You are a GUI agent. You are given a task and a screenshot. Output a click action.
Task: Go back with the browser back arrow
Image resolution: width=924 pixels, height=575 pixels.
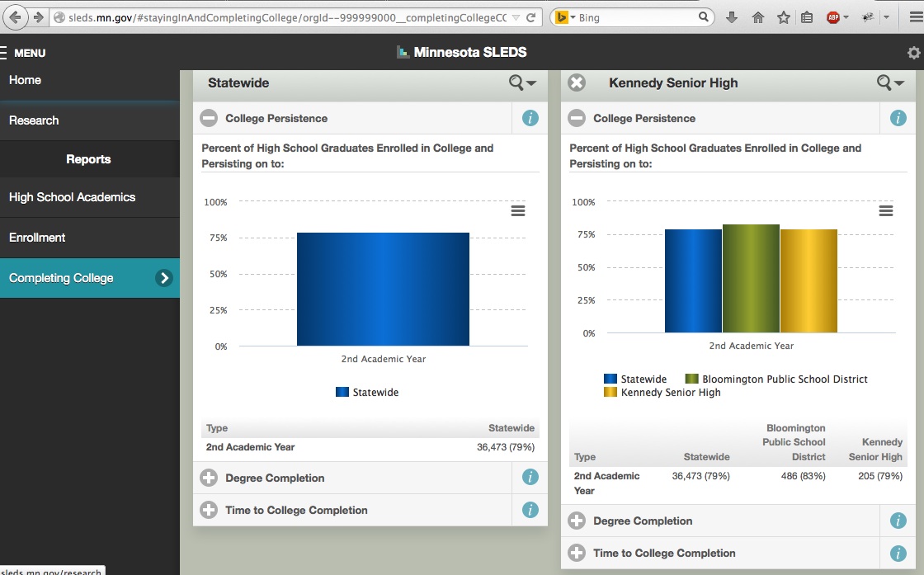pos(16,17)
